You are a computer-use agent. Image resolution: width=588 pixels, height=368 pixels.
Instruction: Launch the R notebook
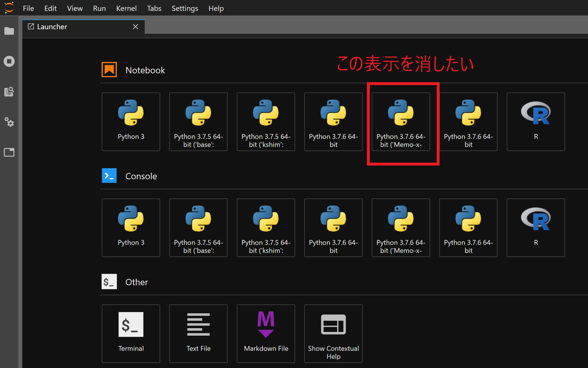click(536, 122)
